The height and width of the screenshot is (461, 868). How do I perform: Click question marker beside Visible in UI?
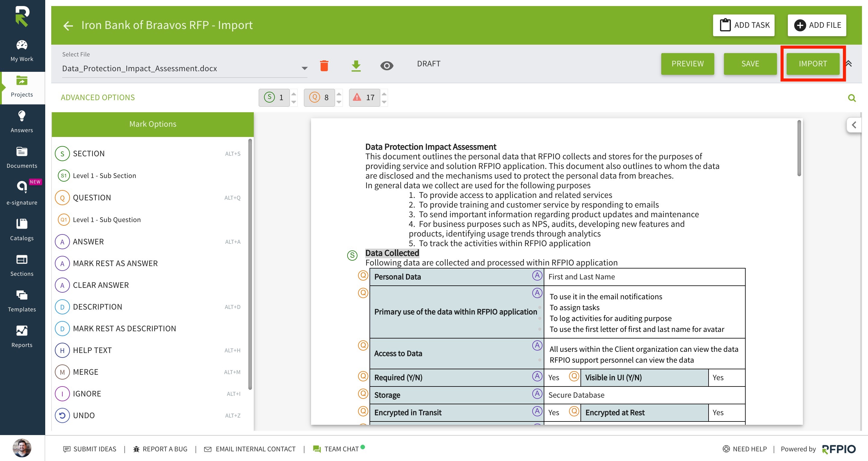(574, 376)
